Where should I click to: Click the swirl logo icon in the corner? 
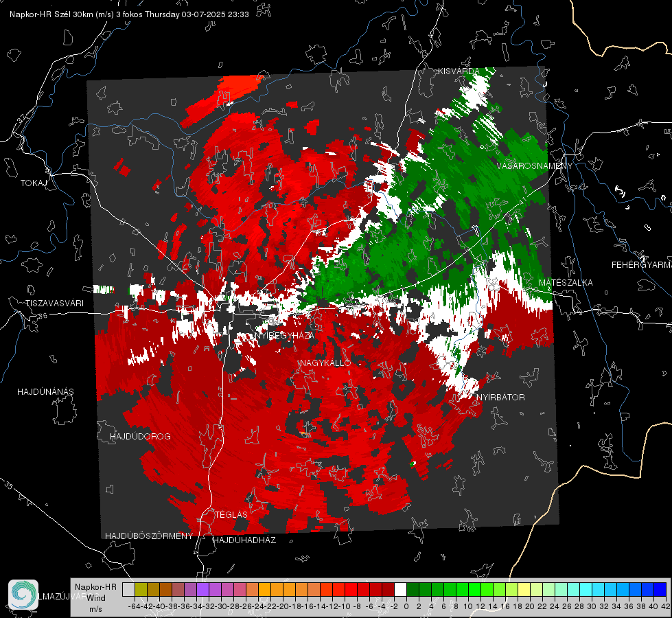(x=23, y=595)
